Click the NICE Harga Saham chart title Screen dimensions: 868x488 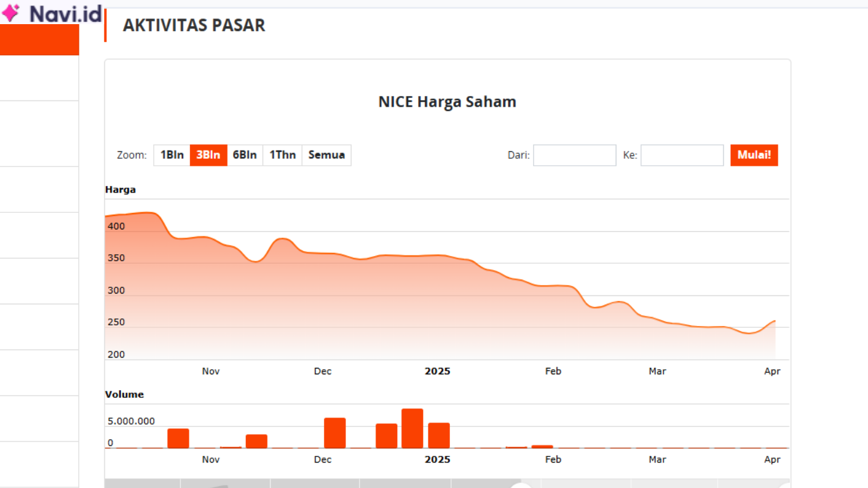(x=447, y=102)
